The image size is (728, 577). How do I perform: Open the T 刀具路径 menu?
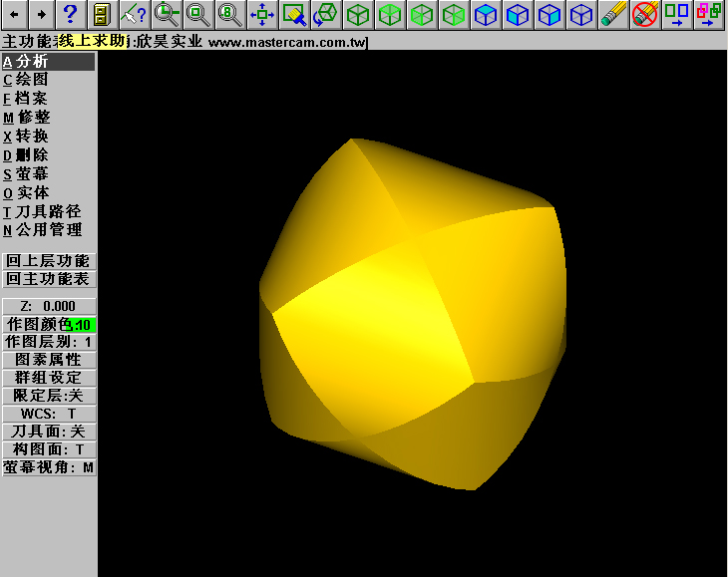coord(42,211)
